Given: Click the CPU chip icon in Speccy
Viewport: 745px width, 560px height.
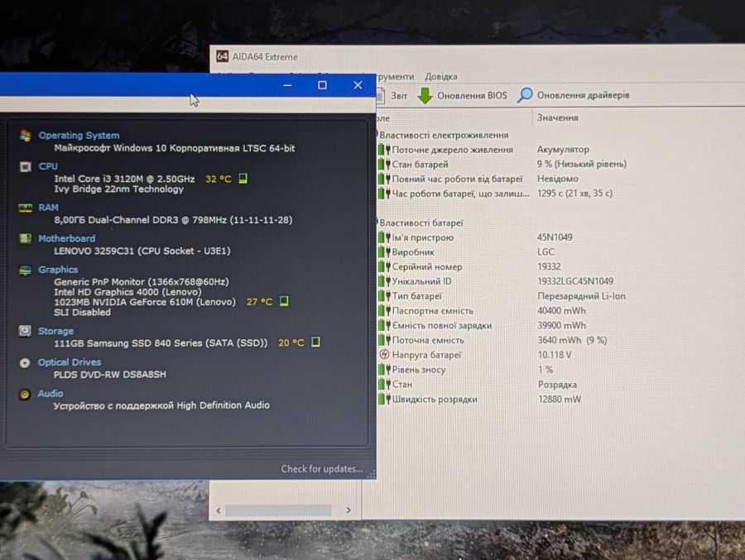Looking at the screenshot, I should click(x=25, y=167).
